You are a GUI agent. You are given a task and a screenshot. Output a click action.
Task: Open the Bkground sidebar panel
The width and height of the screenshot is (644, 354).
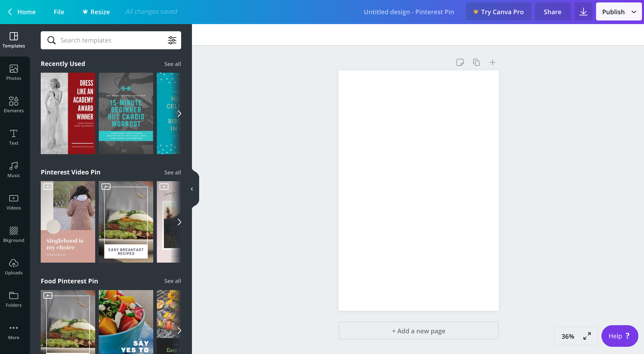point(14,234)
